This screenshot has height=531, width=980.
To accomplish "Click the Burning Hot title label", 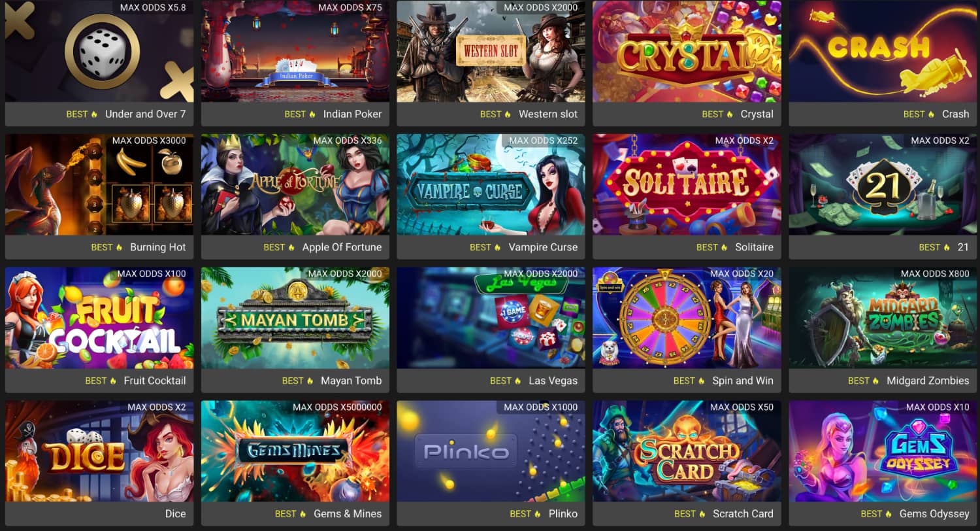I will pyautogui.click(x=158, y=247).
